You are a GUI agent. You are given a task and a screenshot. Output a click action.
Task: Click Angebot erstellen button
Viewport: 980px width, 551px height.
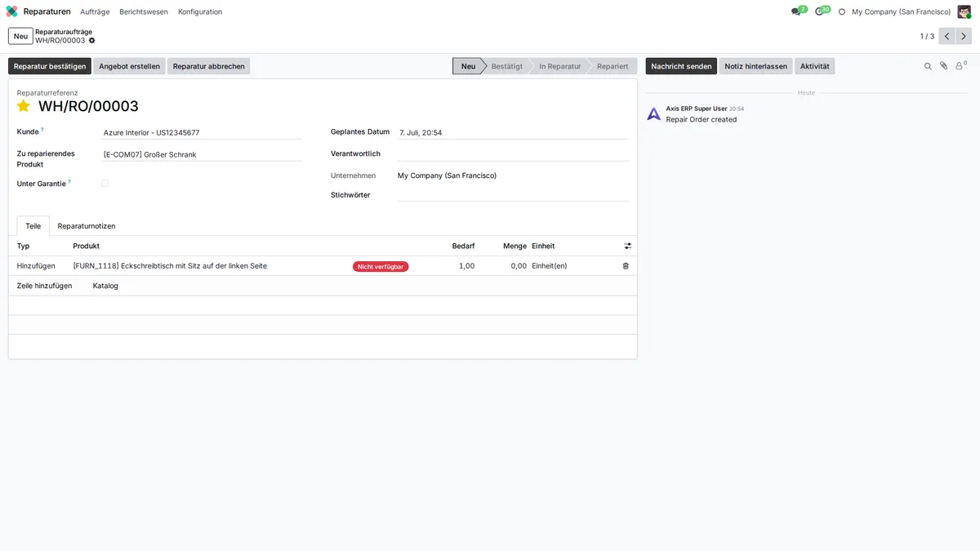[130, 66]
